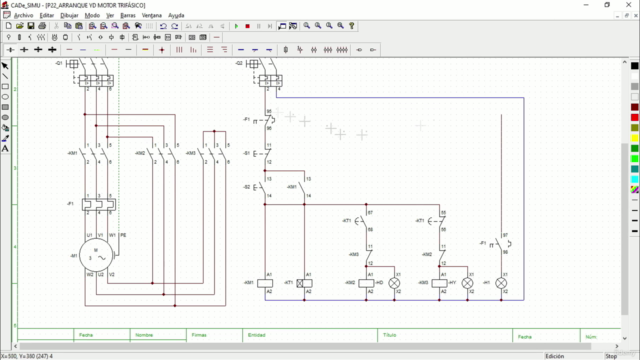640x360 pixels.
Task: Click the horizontal scrollbar right arrow
Action: (x=617, y=346)
